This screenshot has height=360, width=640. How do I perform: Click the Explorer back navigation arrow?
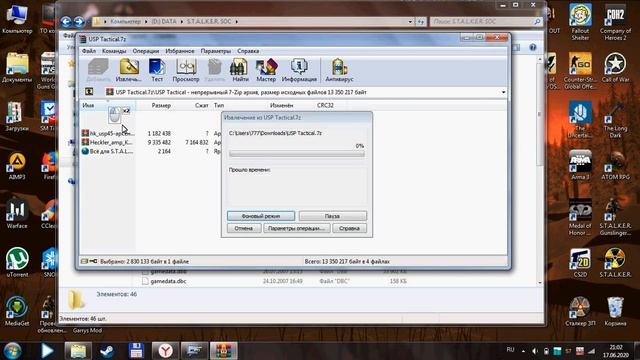pos(66,21)
